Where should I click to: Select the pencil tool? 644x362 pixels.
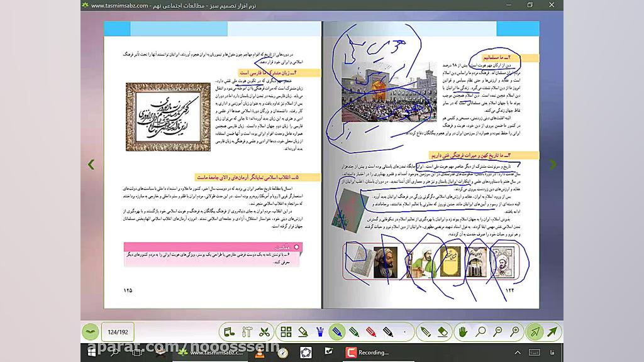425,332
